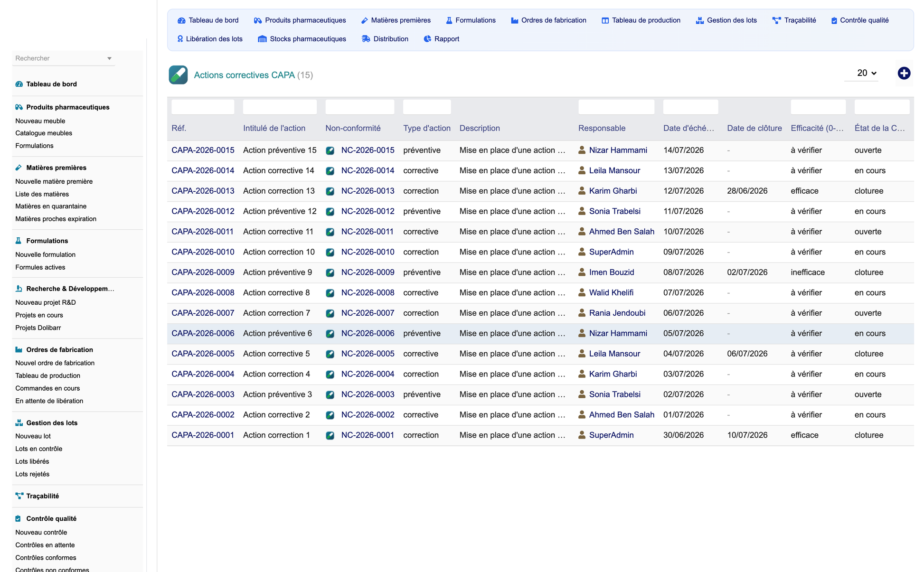Open Lots rejetés in sidebar
Image resolution: width=924 pixels, height=572 pixels.
point(32,474)
